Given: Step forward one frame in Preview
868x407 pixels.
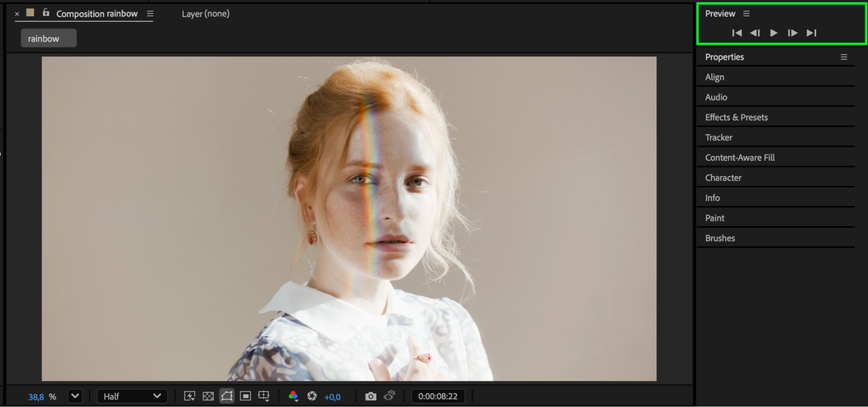Looking at the screenshot, I should (792, 33).
